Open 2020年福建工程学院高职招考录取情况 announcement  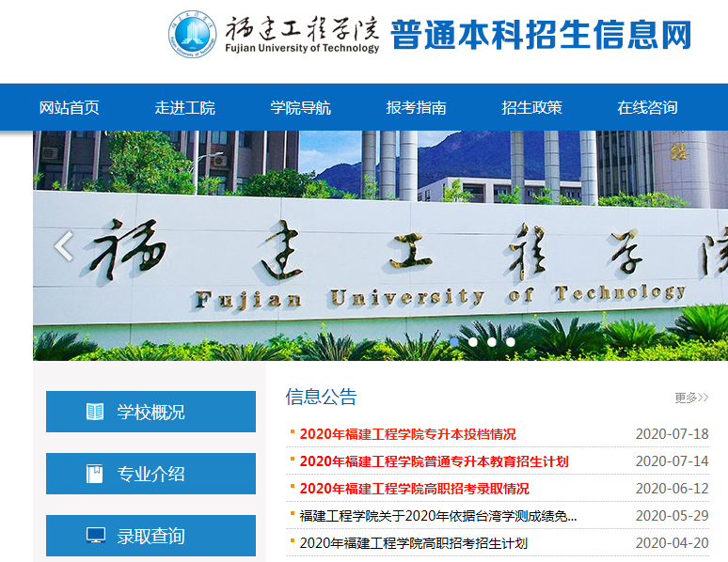[414, 489]
